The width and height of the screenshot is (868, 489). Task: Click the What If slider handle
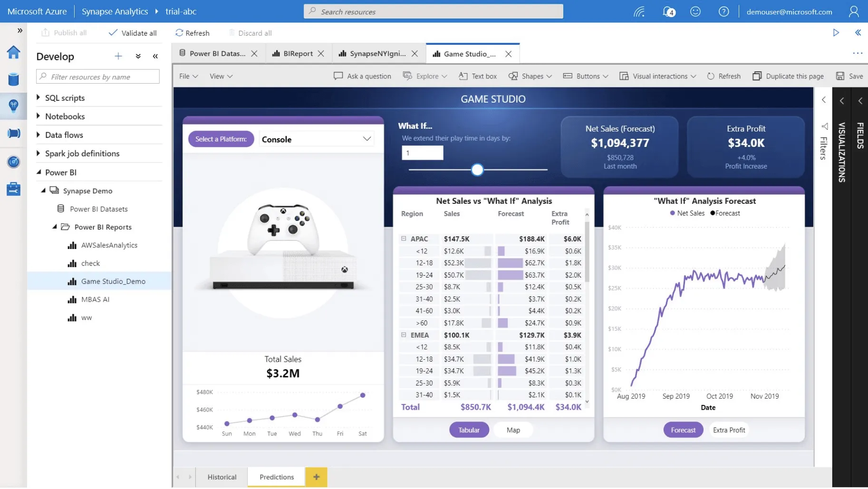[477, 170]
